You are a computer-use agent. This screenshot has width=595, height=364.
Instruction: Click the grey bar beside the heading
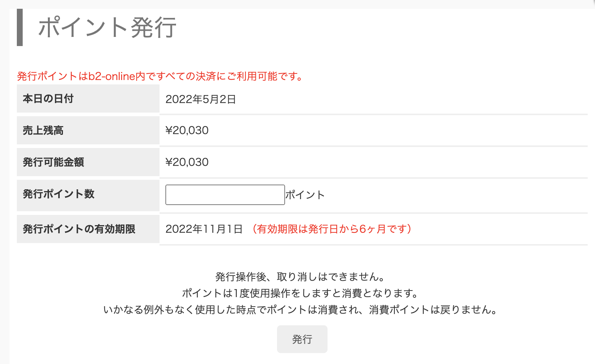click(x=20, y=28)
